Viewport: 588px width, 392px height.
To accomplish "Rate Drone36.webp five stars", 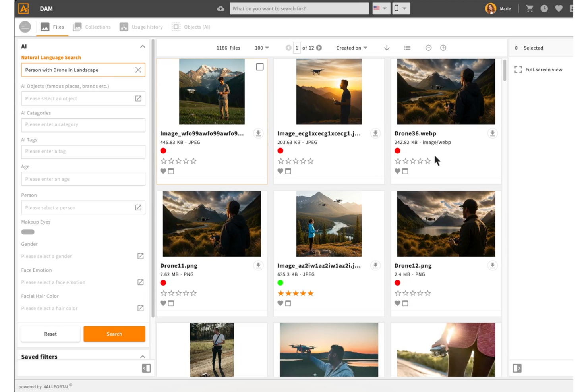I will (x=427, y=161).
